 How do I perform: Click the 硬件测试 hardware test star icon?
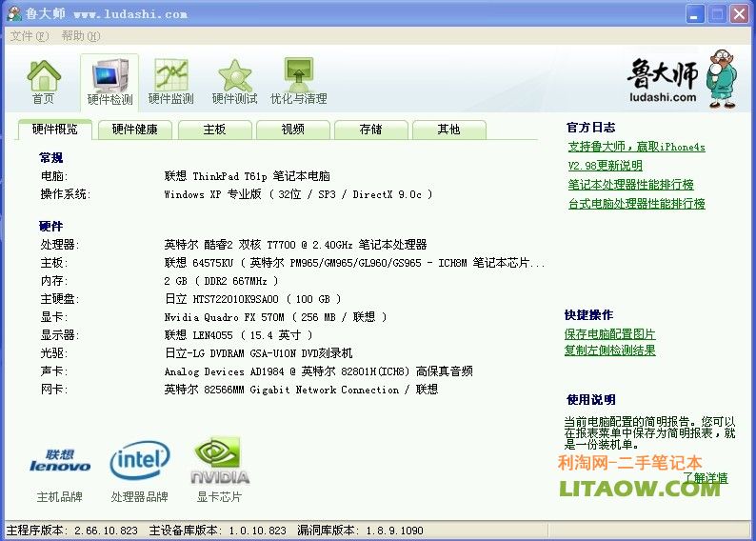[x=234, y=80]
